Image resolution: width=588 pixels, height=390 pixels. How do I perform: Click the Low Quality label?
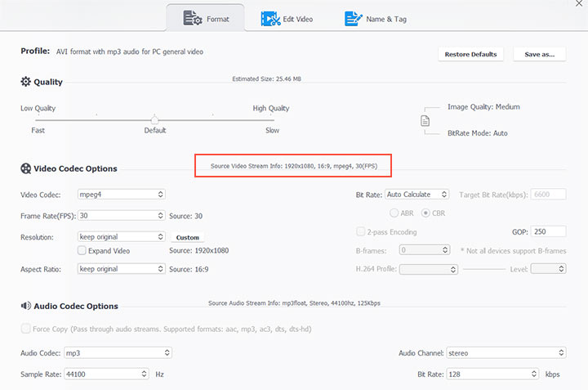[x=38, y=109]
